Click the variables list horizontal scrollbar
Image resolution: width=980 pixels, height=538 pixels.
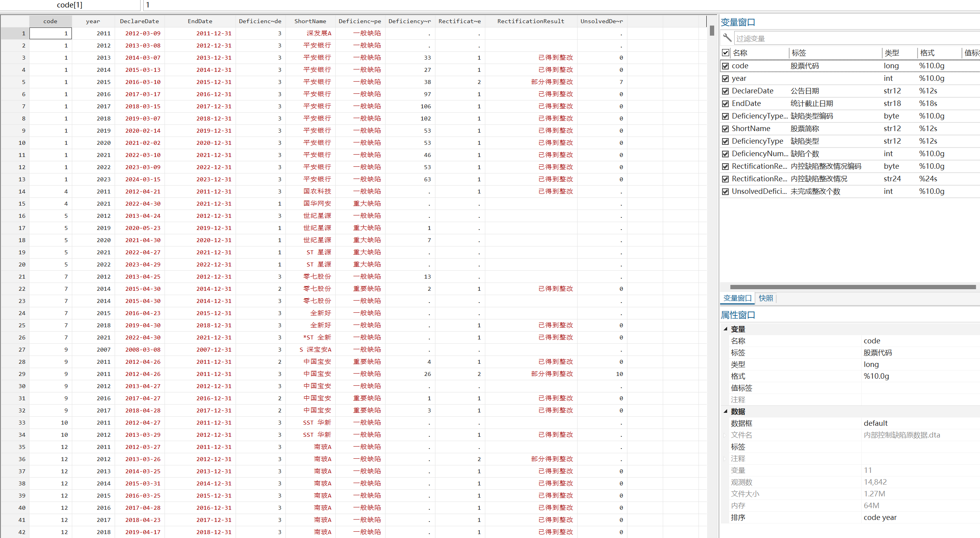tap(852, 287)
